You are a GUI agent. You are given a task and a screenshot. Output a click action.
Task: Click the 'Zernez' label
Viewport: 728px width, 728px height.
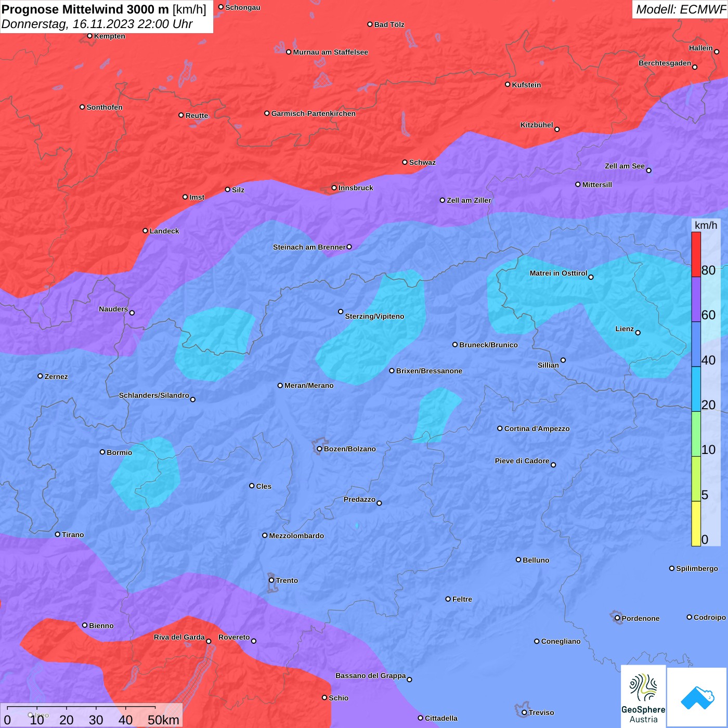click(56, 376)
